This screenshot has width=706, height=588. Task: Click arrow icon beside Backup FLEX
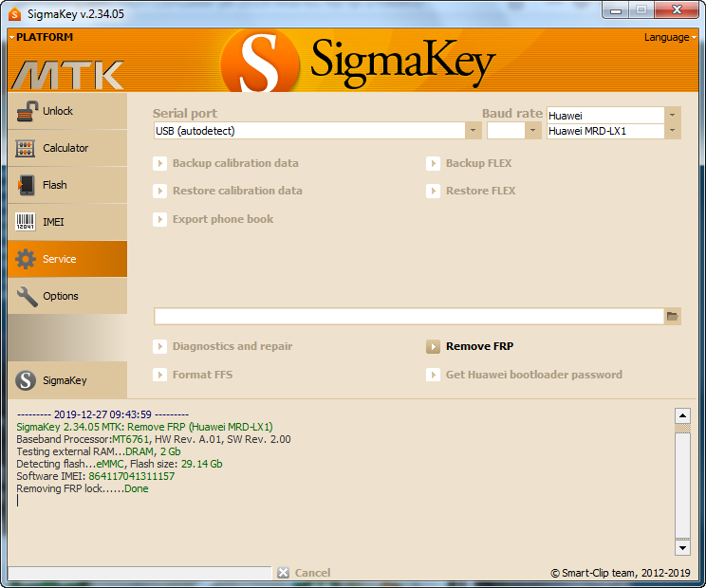point(433,163)
